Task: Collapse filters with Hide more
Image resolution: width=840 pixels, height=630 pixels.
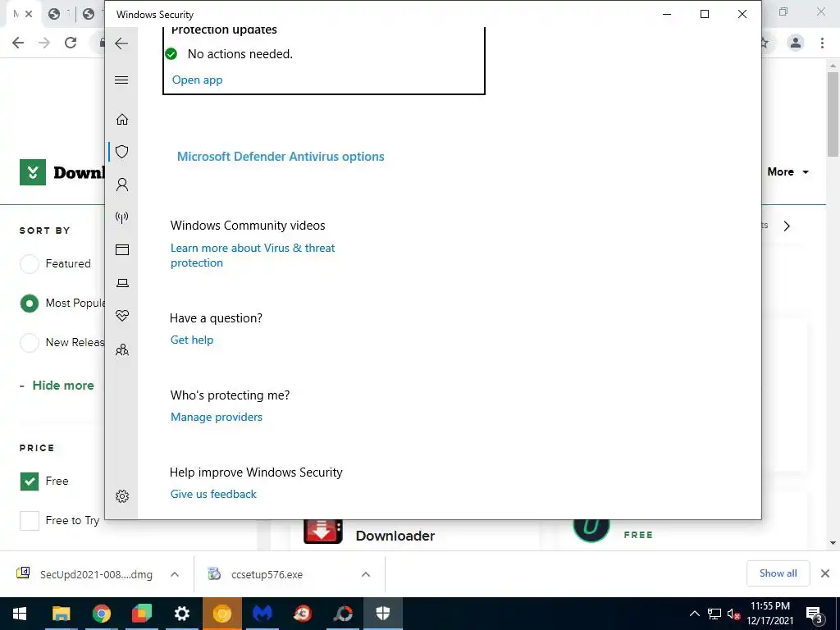Action: pyautogui.click(x=62, y=386)
